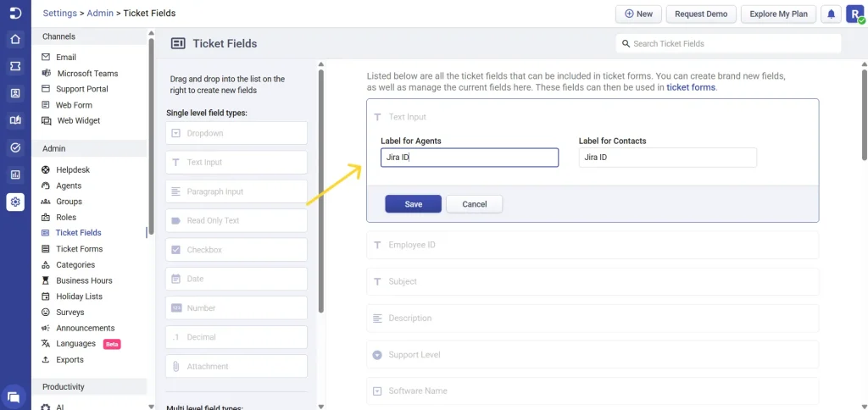Image resolution: width=868 pixels, height=410 pixels.
Task: Click the Exports upload icon
Action: coord(46,360)
